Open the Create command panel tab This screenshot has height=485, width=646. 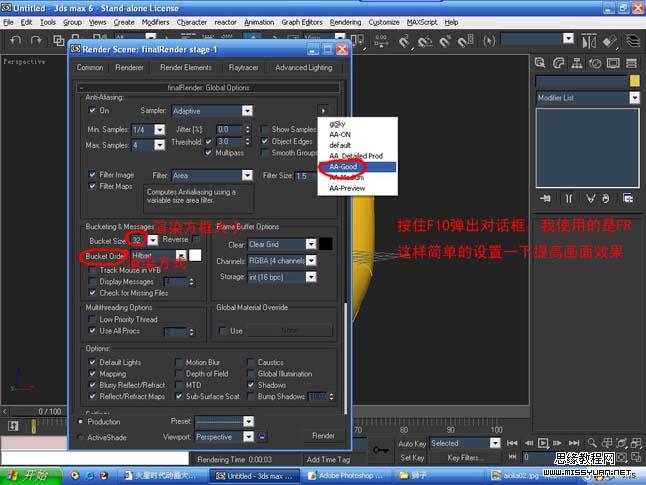click(540, 63)
